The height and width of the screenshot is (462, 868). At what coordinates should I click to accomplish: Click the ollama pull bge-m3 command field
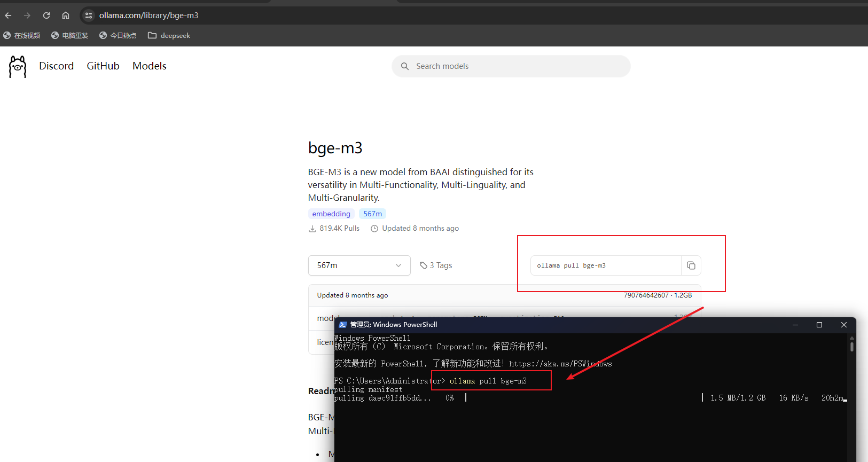coord(606,265)
